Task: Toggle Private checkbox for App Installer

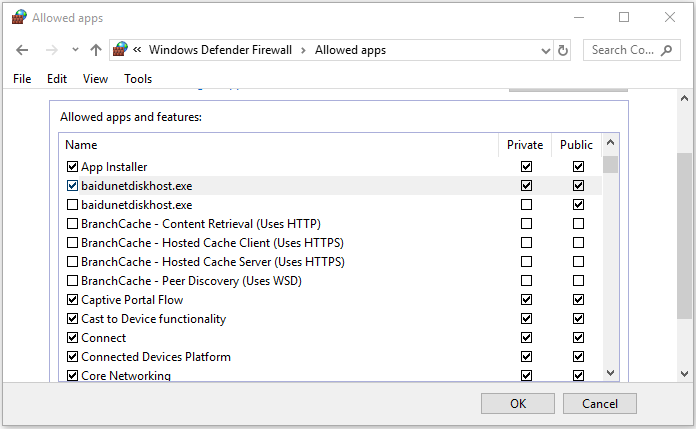Action: [x=526, y=167]
